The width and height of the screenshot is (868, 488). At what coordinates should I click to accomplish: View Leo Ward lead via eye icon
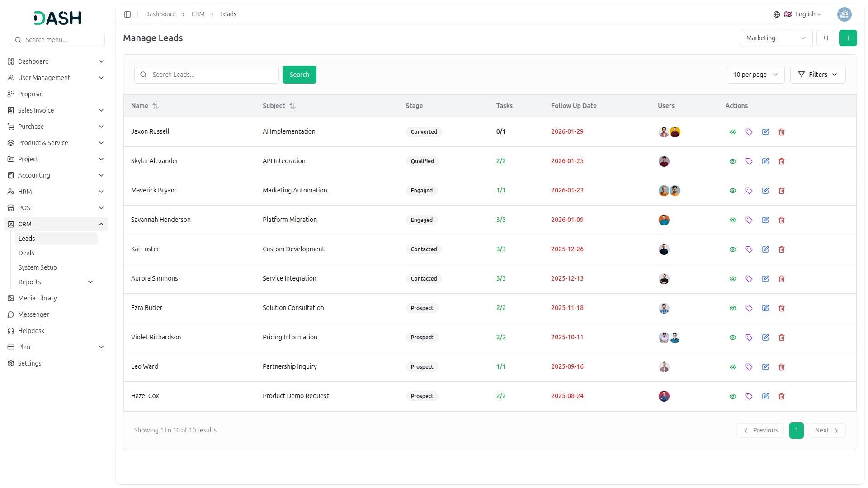[x=733, y=367]
